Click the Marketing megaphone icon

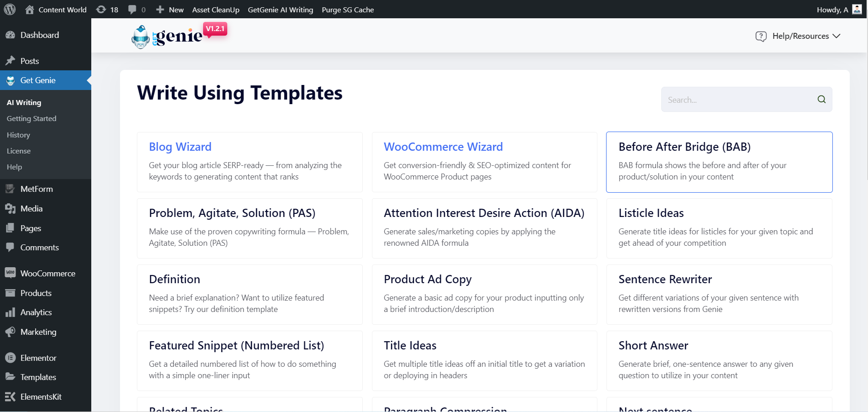(x=10, y=332)
